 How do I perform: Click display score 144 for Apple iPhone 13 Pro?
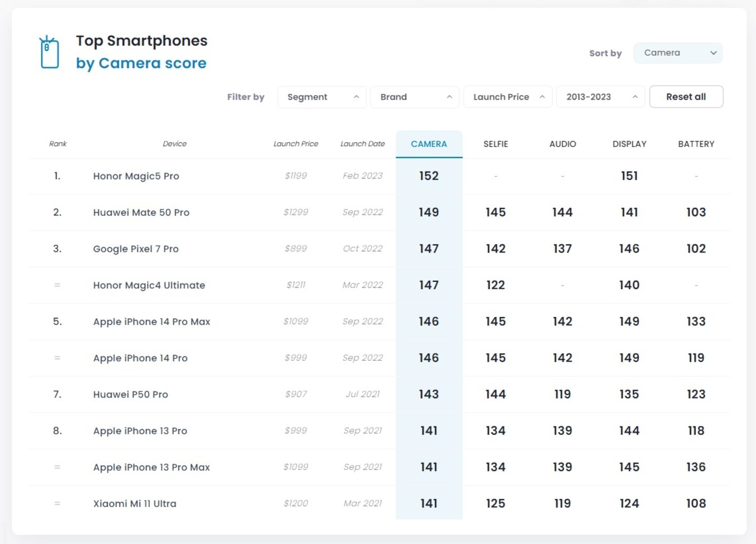[x=629, y=431]
